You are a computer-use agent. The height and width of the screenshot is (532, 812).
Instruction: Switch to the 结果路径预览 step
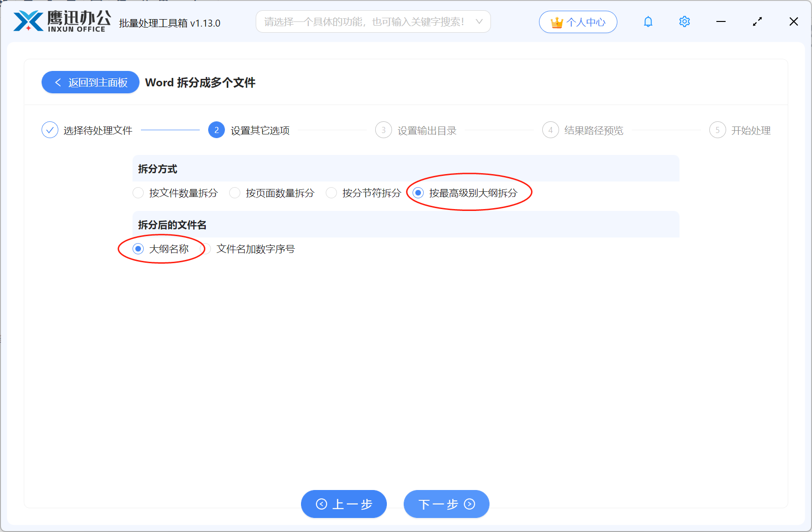593,130
